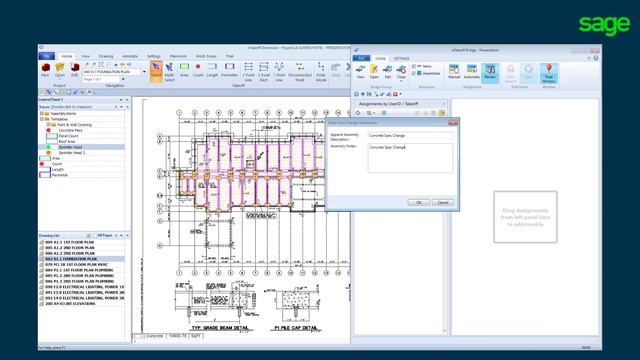Image resolution: width=640 pixels, height=360 pixels.
Task: Open drawing 004 A1.1 1ST FLOOR PLAN
Action: [70, 242]
